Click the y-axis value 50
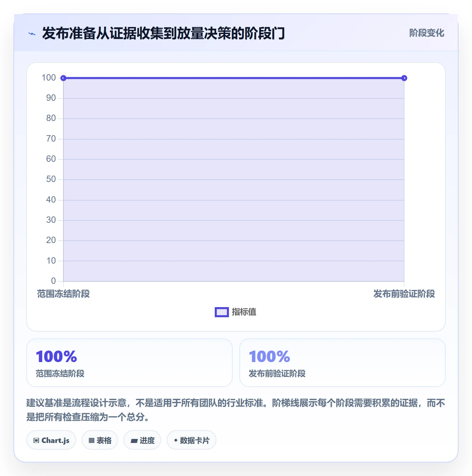472x476 pixels. click(x=51, y=179)
